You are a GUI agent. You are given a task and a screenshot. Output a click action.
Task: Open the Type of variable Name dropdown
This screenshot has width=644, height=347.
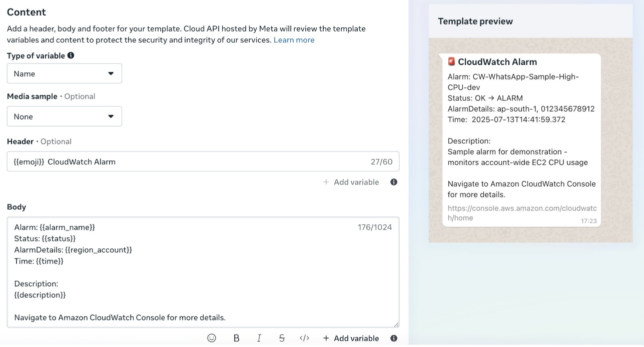pos(65,73)
